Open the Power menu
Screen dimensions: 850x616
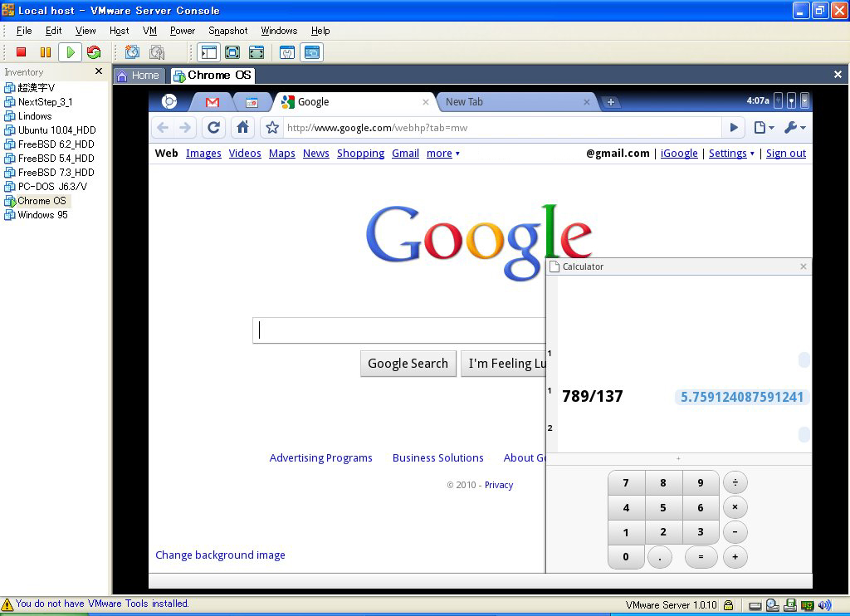(183, 31)
